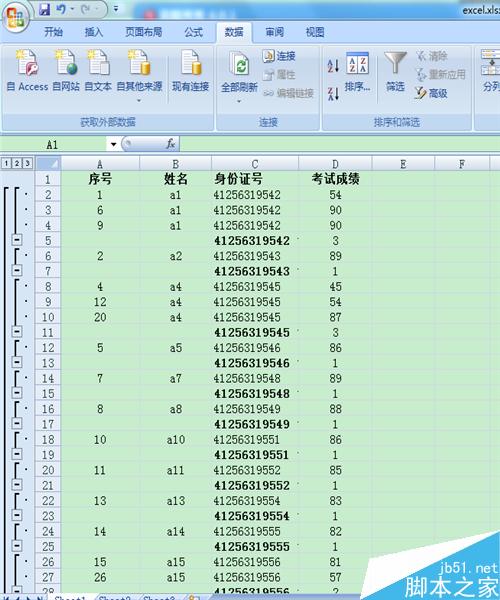The height and width of the screenshot is (600, 500).
Task: Show outline level 2
Action: (17, 163)
